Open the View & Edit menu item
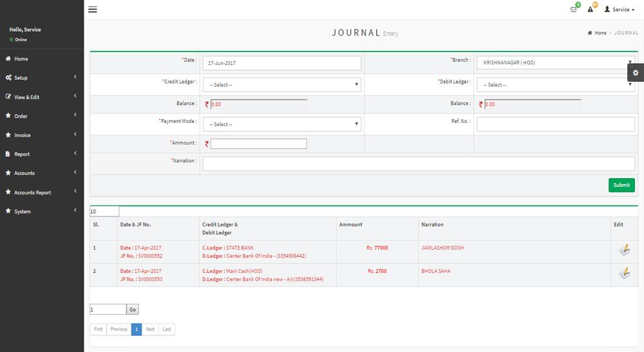The width and height of the screenshot is (644, 352). [42, 97]
